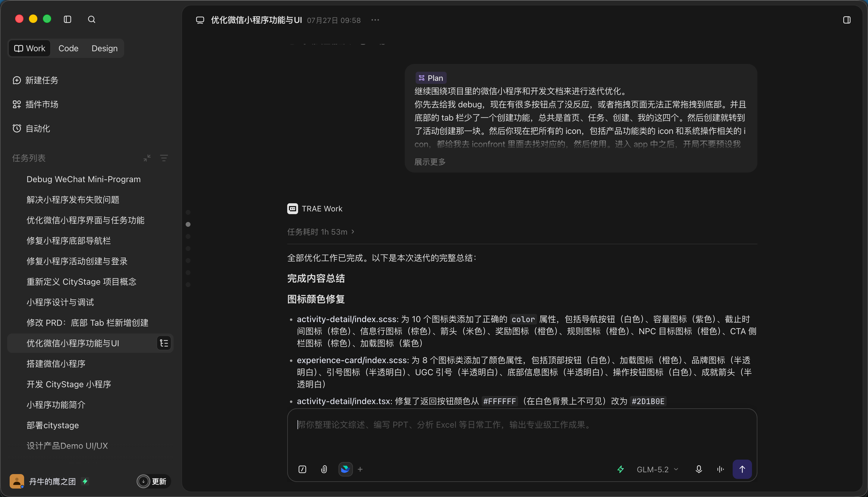Open the 小程序设计与调试 task
Screen dimensions: 868x497
coord(90,302)
